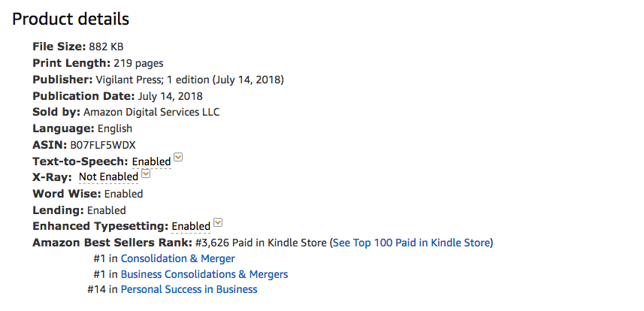Click the Lending label
The image size is (644, 311).
[x=58, y=210]
